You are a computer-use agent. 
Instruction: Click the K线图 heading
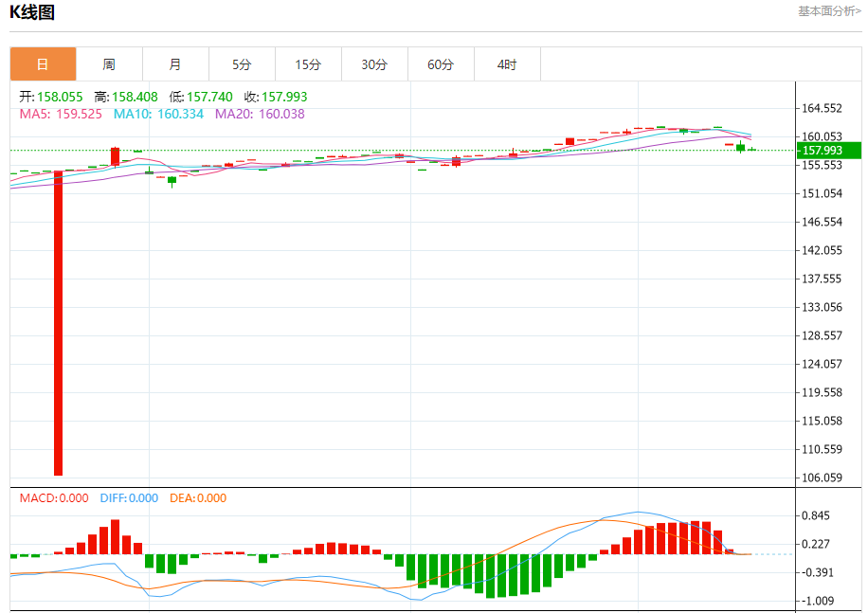pos(32,12)
